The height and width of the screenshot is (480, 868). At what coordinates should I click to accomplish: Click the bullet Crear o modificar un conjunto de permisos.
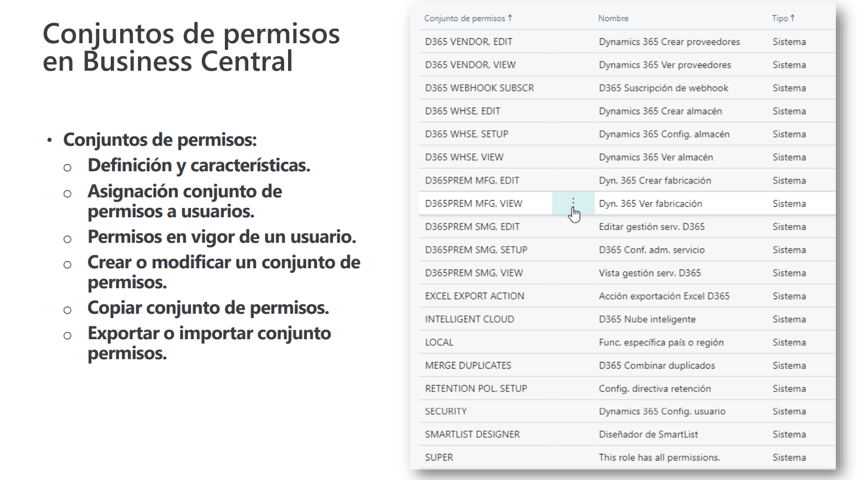pos(224,272)
